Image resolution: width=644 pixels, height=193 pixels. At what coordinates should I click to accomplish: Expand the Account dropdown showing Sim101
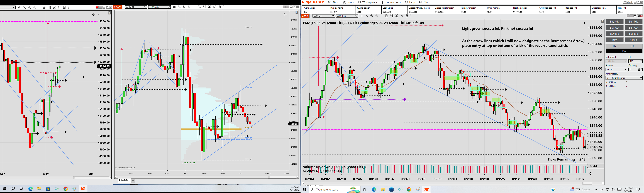click(x=616, y=69)
